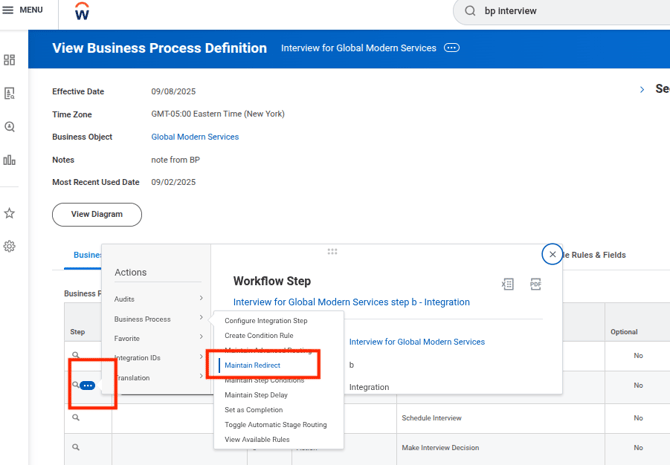Click the View Diagram button
The image size is (670, 465).
click(97, 214)
